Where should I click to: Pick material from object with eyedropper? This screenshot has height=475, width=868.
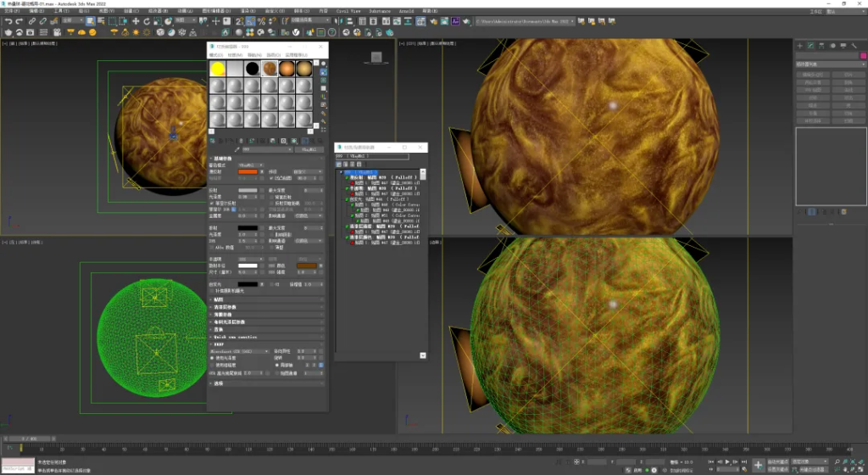237,149
